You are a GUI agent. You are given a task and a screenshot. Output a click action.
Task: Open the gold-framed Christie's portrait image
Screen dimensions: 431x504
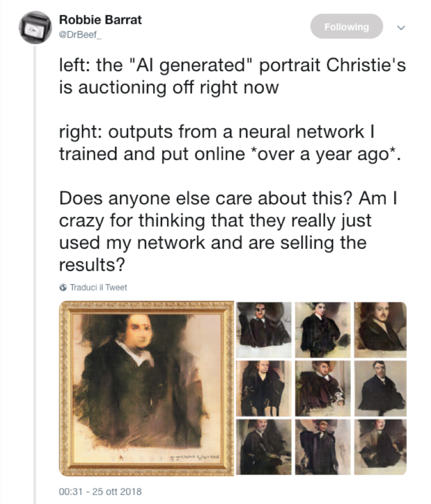(146, 388)
